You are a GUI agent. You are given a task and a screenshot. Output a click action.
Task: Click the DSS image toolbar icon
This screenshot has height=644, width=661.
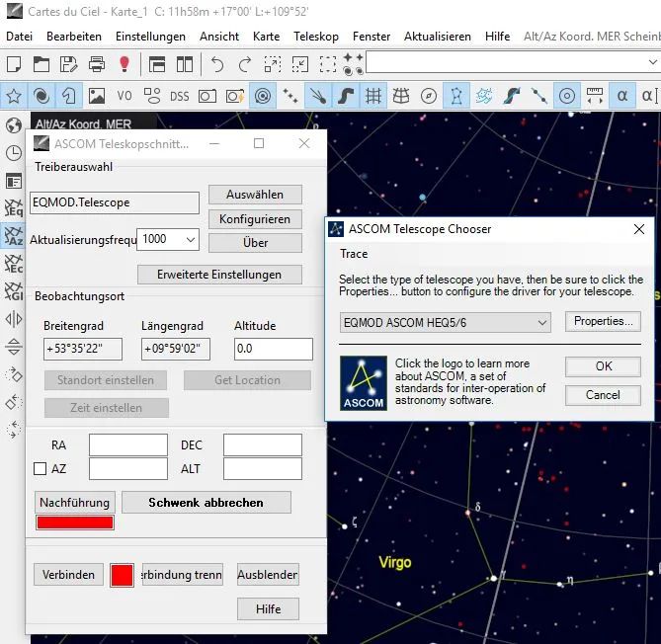(x=179, y=96)
